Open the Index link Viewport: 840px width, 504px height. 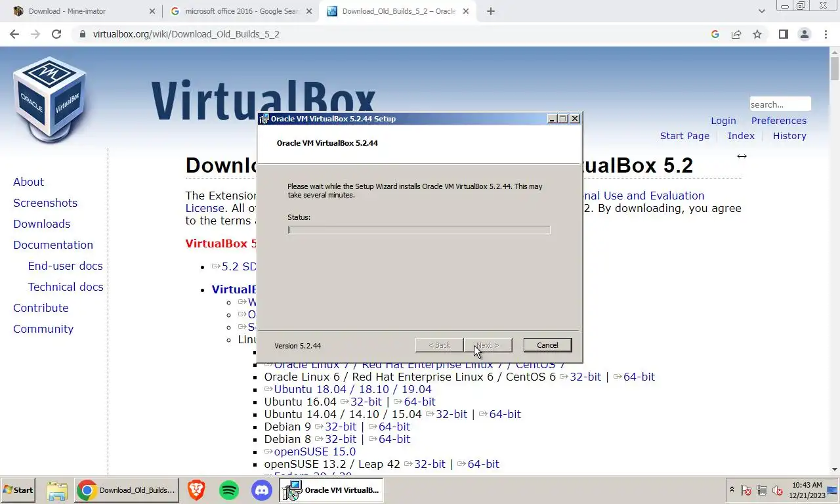(x=741, y=136)
